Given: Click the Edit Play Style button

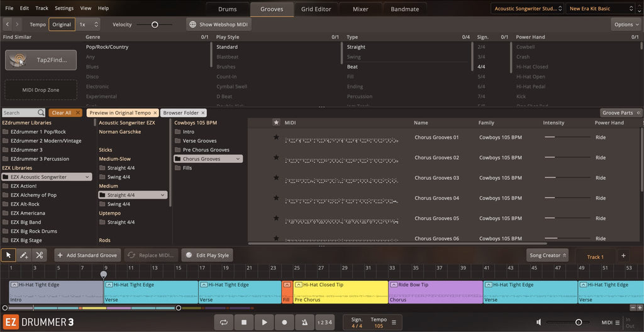Looking at the screenshot, I should pyautogui.click(x=207, y=255).
